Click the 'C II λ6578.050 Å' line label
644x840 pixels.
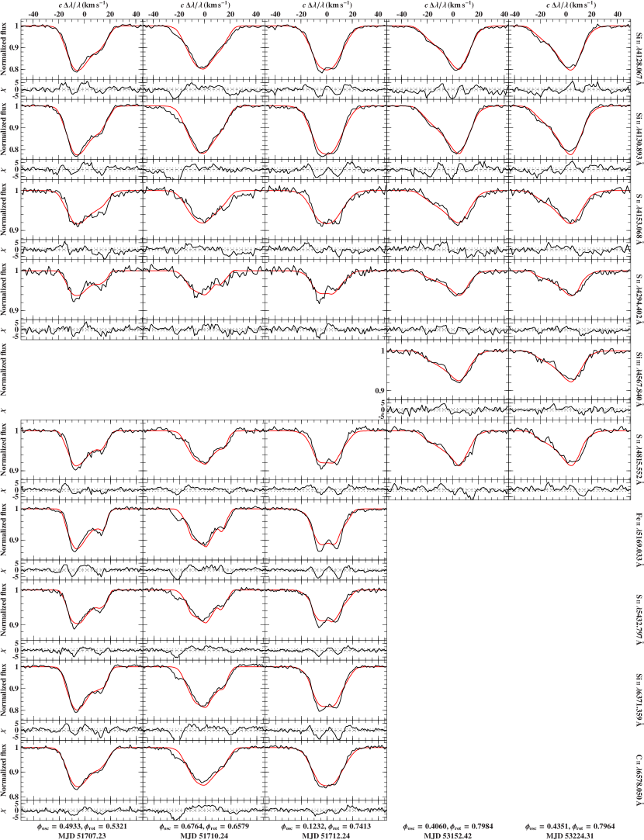[638, 780]
